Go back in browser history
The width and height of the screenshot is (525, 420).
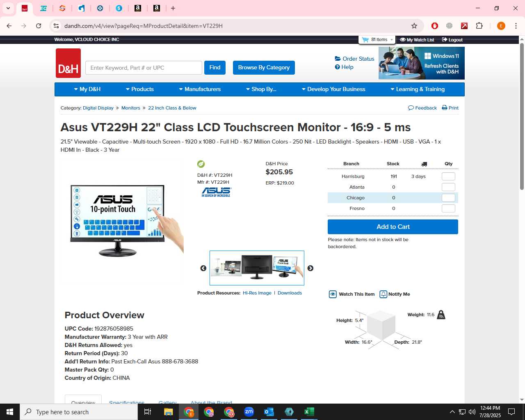[x=9, y=26]
